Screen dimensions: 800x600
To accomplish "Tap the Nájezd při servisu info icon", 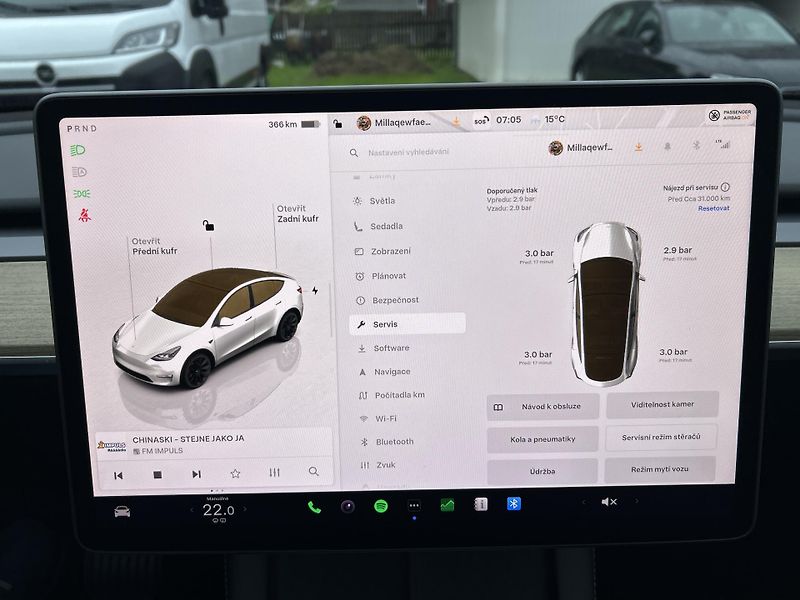I will 725,187.
